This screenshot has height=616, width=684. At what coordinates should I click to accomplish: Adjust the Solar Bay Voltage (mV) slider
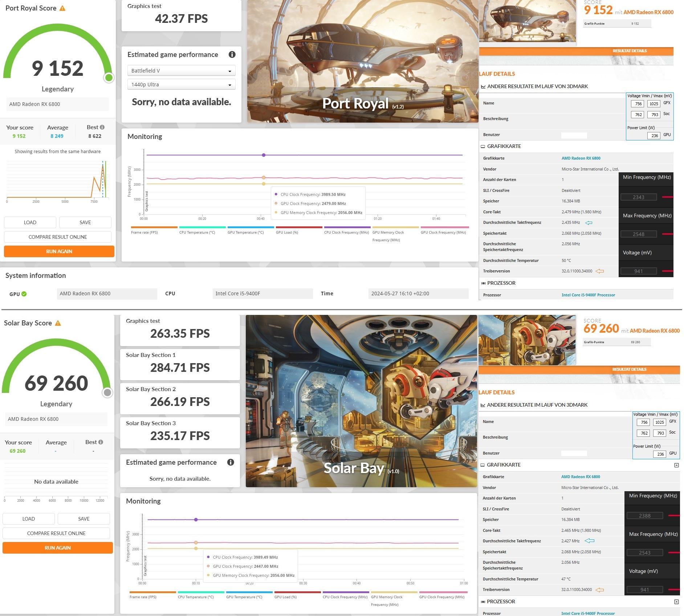(x=674, y=590)
